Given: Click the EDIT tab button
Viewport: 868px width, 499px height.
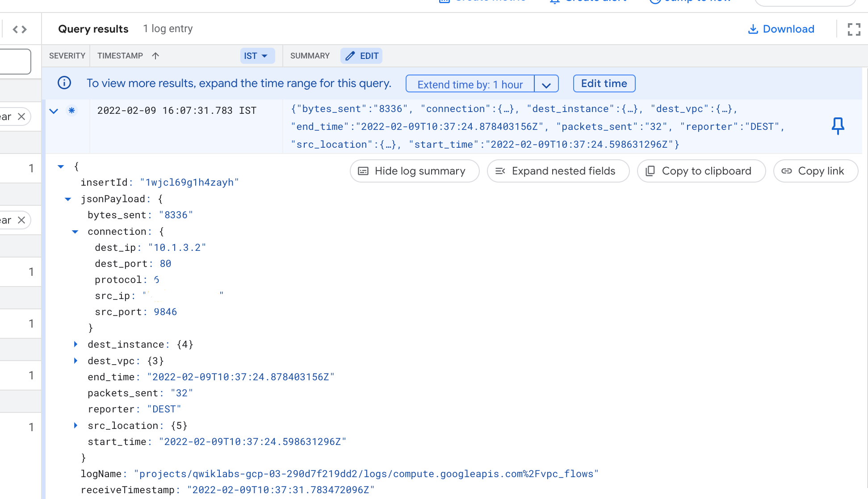Looking at the screenshot, I should click(361, 55).
